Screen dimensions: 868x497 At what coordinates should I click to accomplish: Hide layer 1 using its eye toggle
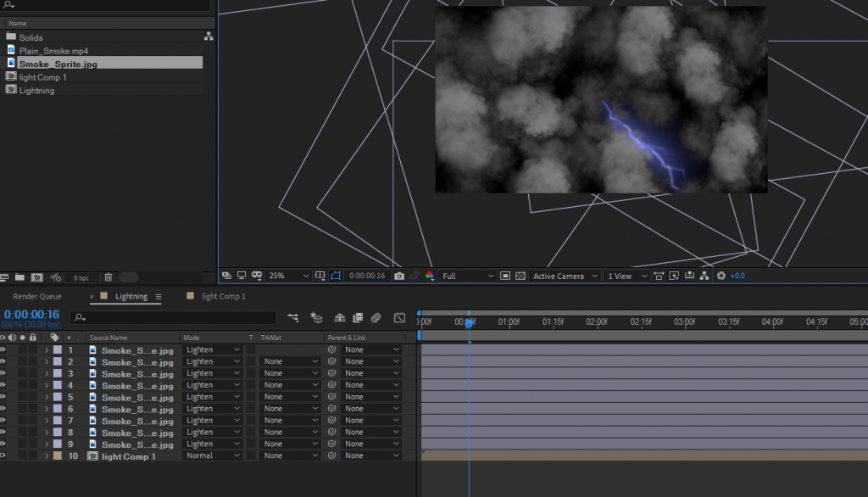3,349
